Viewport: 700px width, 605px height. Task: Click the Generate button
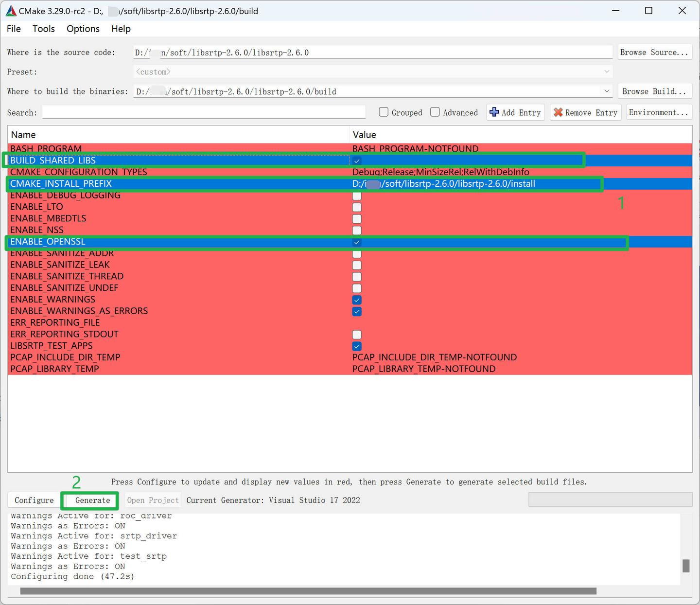90,500
